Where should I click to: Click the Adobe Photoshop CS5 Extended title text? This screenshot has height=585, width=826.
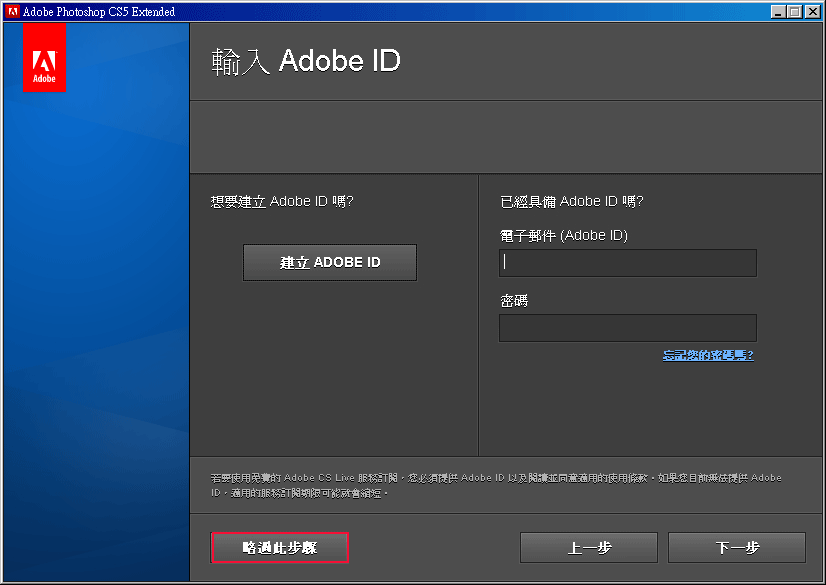(99, 12)
